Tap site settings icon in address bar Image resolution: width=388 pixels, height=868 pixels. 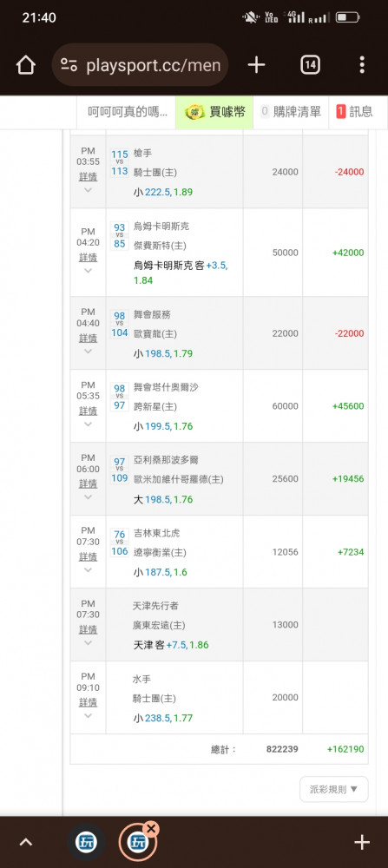tap(69, 65)
